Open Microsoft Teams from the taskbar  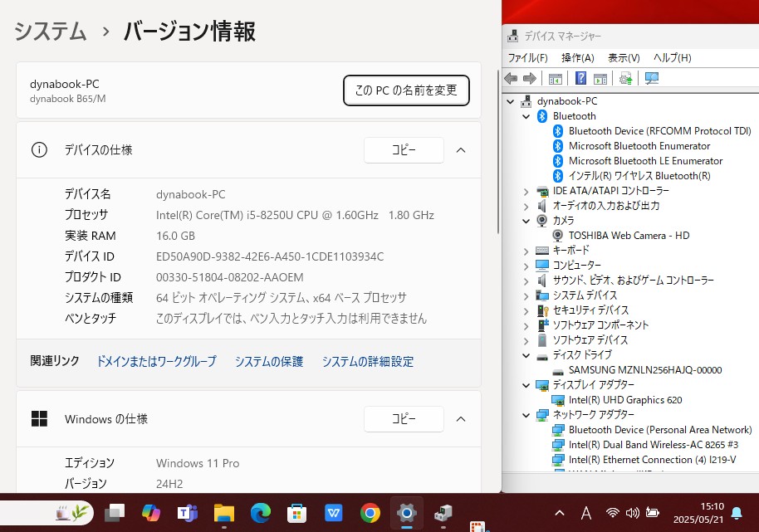pyautogui.click(x=188, y=513)
